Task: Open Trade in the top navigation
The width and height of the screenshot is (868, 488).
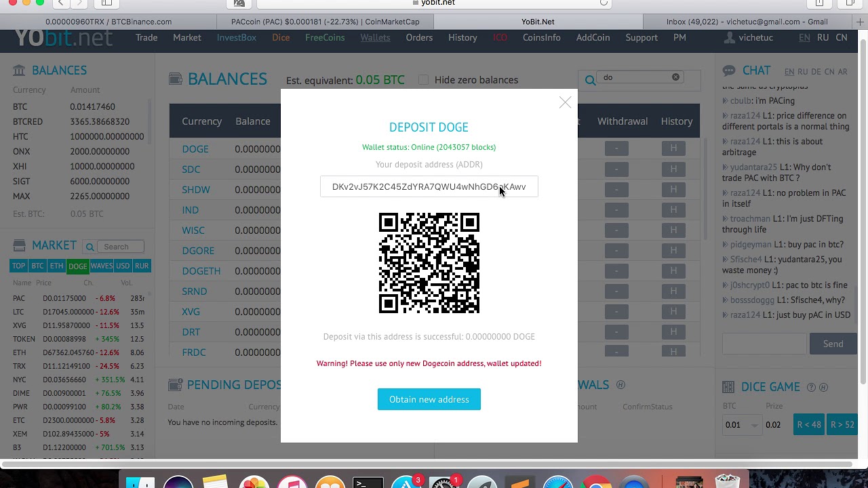Action: (x=146, y=37)
